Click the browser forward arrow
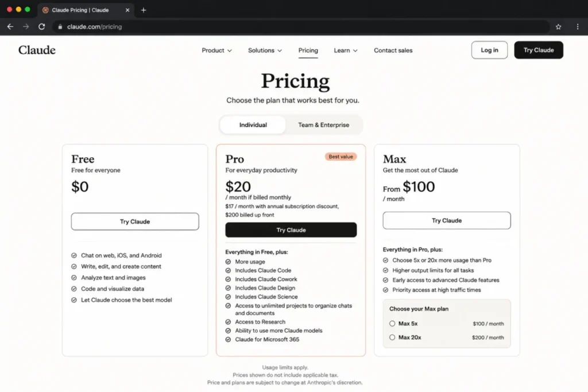The height and width of the screenshot is (392, 588). tap(26, 26)
